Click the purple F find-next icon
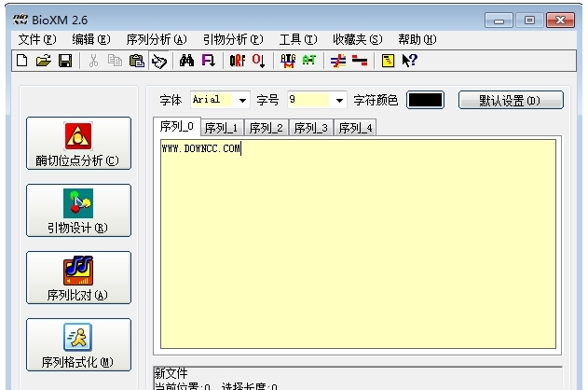Viewport: 588px width, 390px height. coord(208,61)
